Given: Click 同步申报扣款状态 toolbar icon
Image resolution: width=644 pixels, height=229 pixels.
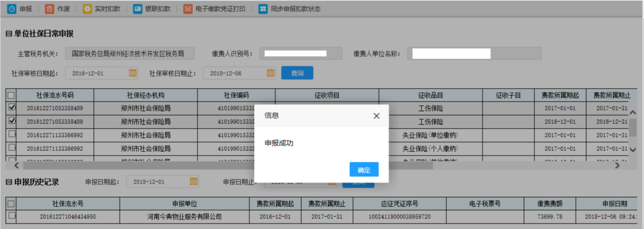Looking at the screenshot, I should (x=263, y=9).
